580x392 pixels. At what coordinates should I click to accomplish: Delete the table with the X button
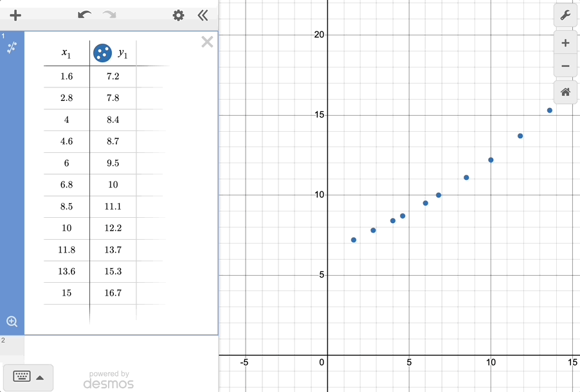207,42
